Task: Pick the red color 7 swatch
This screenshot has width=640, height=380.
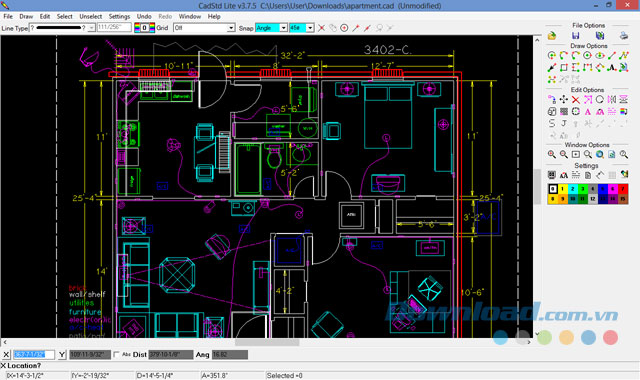Action: click(x=623, y=189)
